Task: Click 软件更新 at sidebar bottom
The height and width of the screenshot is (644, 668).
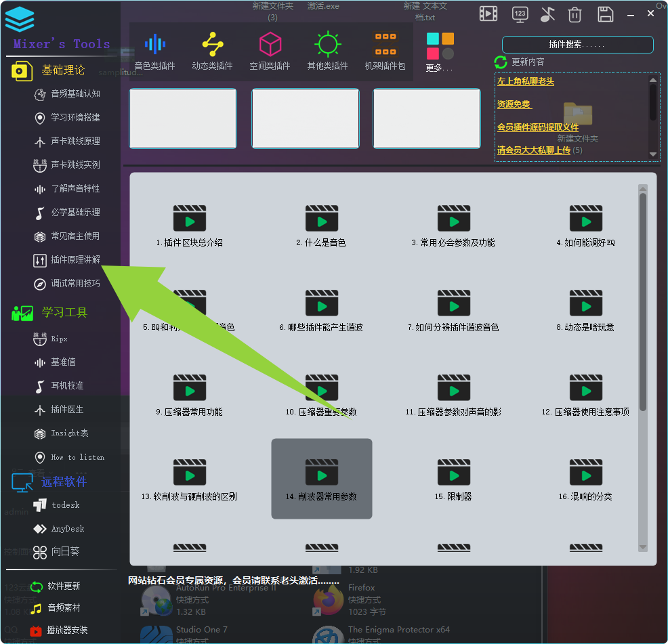Action: (55, 586)
